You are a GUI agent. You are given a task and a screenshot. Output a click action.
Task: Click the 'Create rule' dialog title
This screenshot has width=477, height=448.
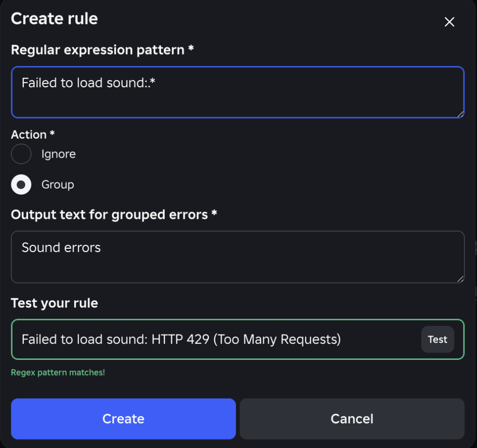(x=55, y=19)
